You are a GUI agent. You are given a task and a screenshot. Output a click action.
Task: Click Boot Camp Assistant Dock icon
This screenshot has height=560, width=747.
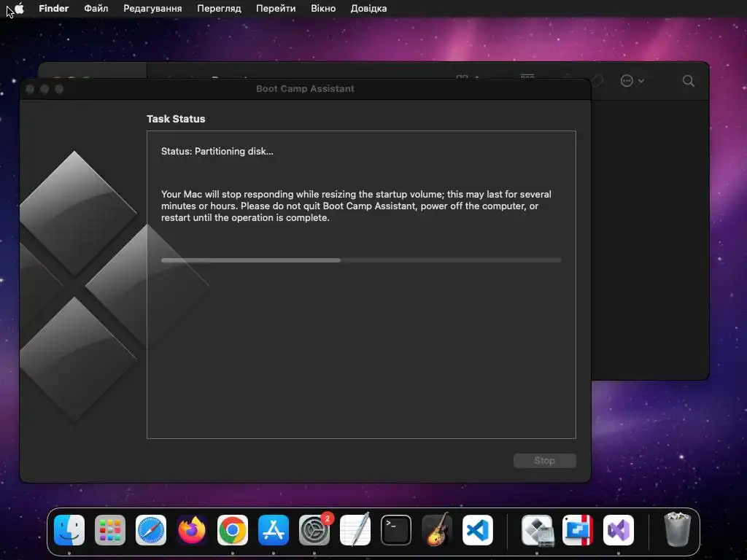pos(537,530)
